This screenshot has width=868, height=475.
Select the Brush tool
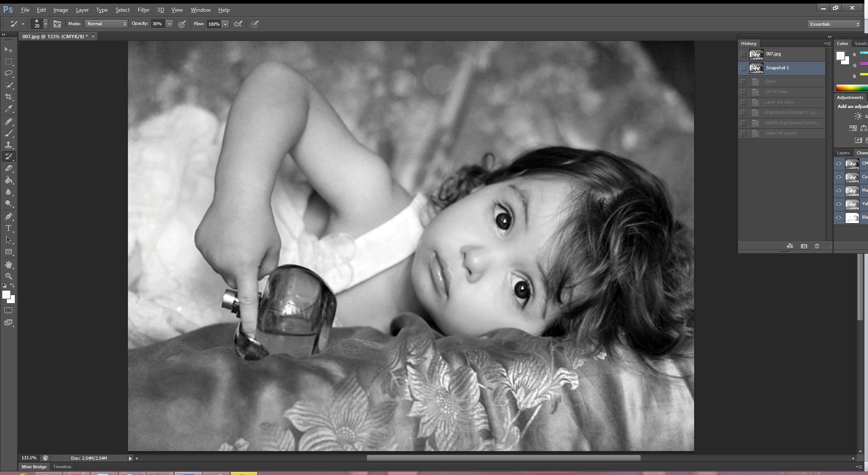point(9,133)
